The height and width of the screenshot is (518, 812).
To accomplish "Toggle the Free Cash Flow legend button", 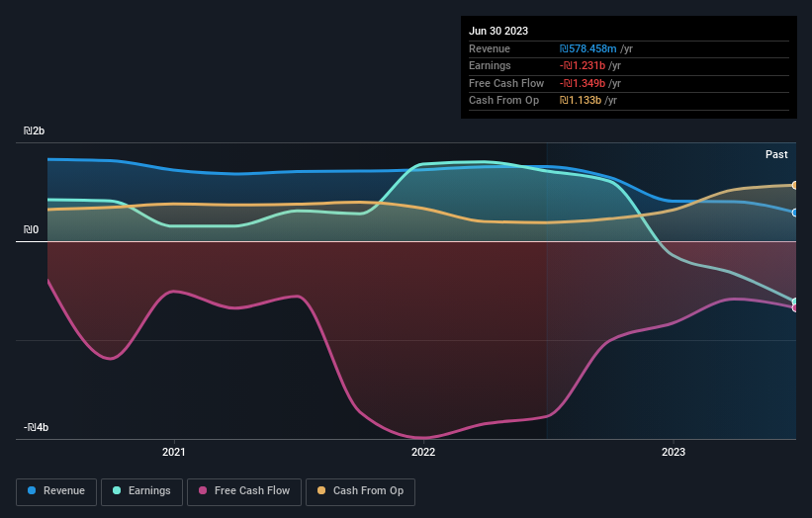I will coord(244,491).
